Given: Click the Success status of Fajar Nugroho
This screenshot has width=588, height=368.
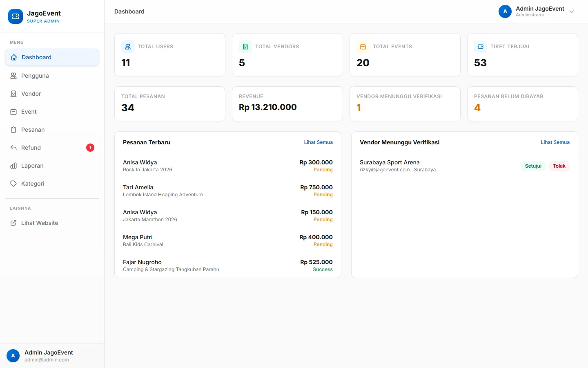Looking at the screenshot, I should pos(323,269).
